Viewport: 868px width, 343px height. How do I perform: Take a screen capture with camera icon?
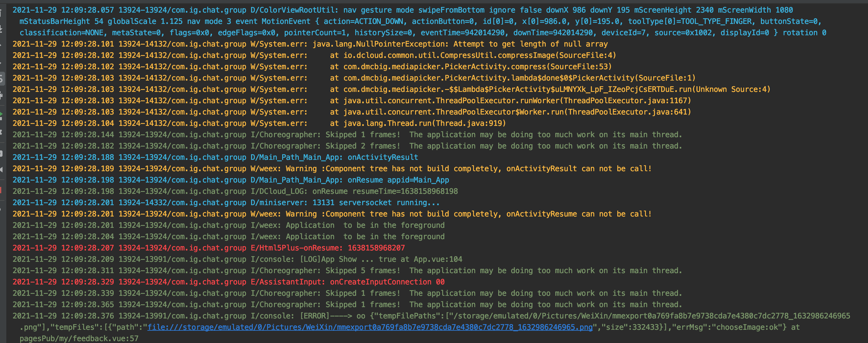click(1, 154)
